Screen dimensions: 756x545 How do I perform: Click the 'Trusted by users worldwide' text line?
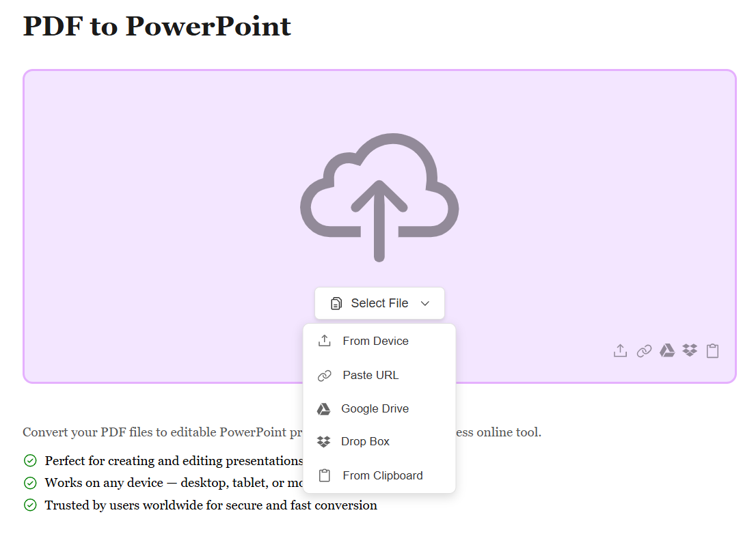pyautogui.click(x=211, y=505)
